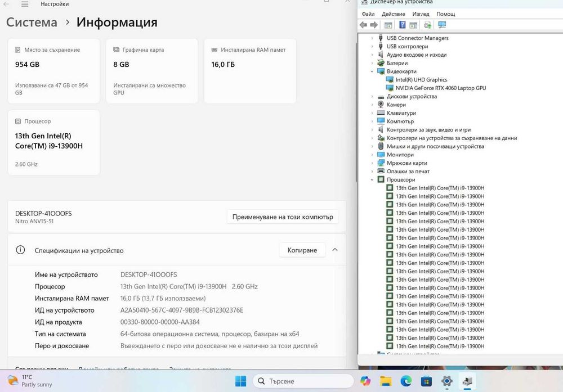This screenshot has width=563, height=392.
Task: Open Действие menu in Device Manager
Action: point(393,13)
